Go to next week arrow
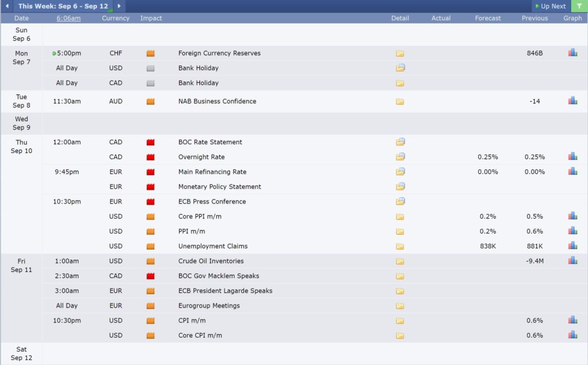This screenshot has height=365, width=588. (x=119, y=6)
